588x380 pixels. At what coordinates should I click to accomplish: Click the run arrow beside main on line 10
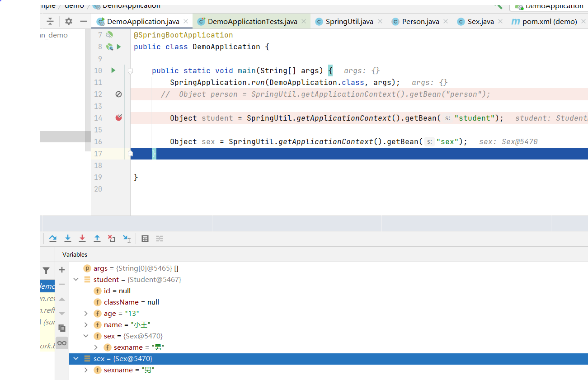[x=113, y=70]
